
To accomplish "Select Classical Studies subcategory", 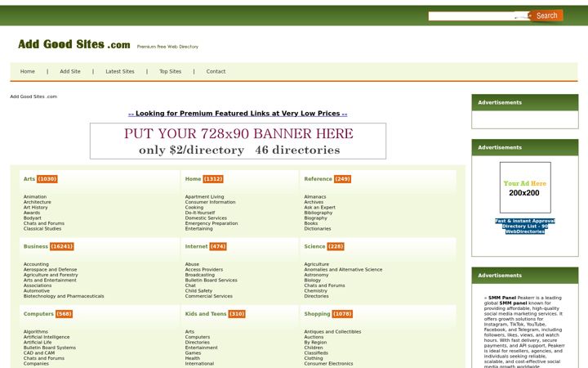I will point(42,228).
